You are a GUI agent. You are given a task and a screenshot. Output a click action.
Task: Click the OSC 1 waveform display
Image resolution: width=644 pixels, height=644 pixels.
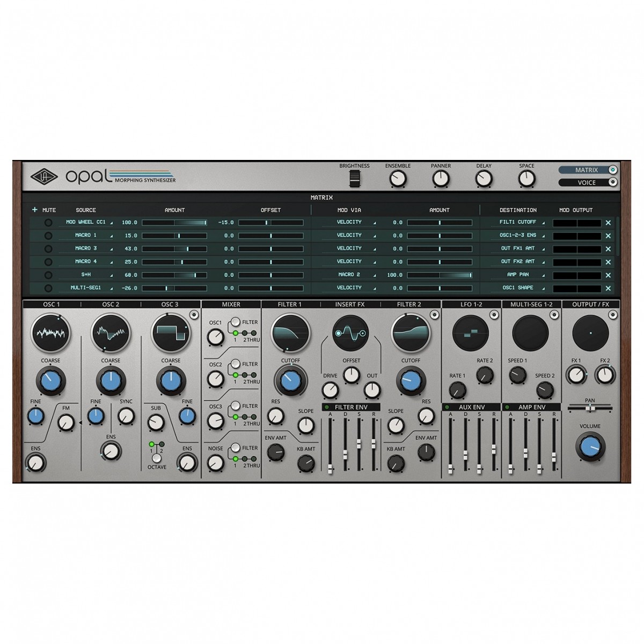[x=51, y=333]
